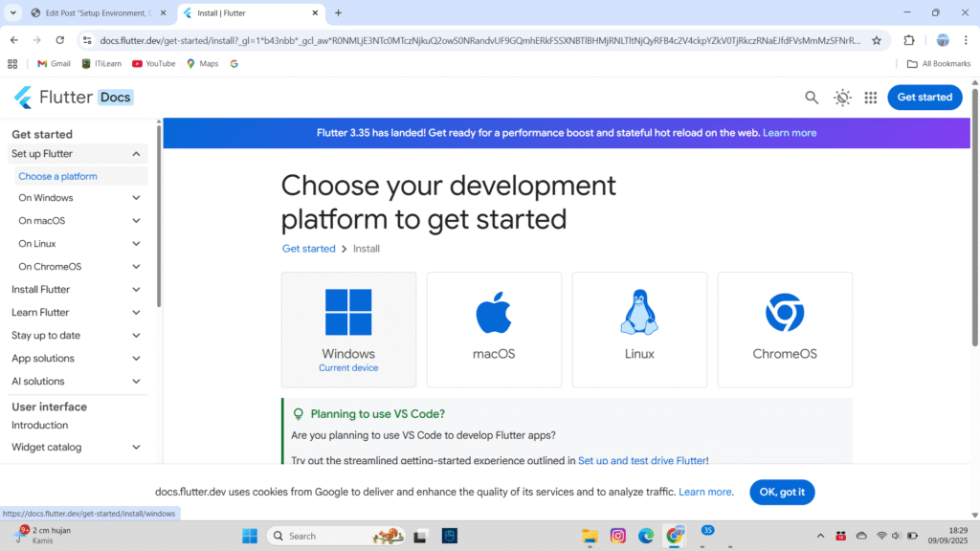This screenshot has height=551, width=980.
Task: Open the apps grid icon in header
Action: [x=870, y=98]
